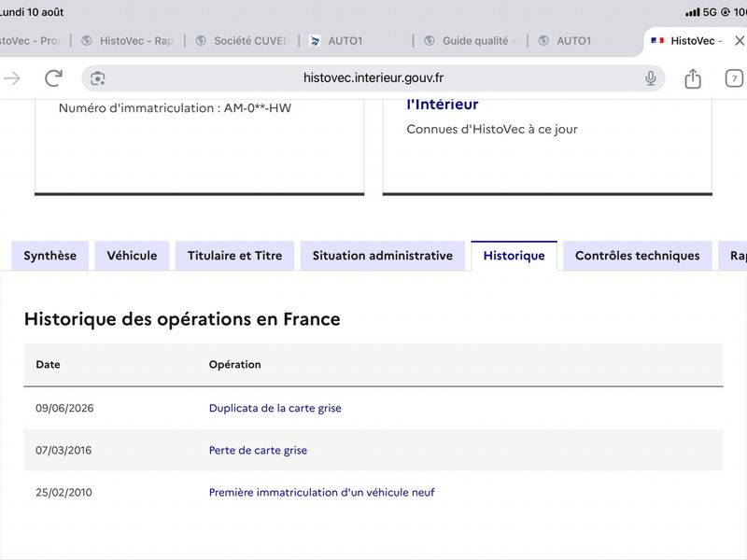
Task: Click the date 07/03/2016
Action: [x=63, y=451]
